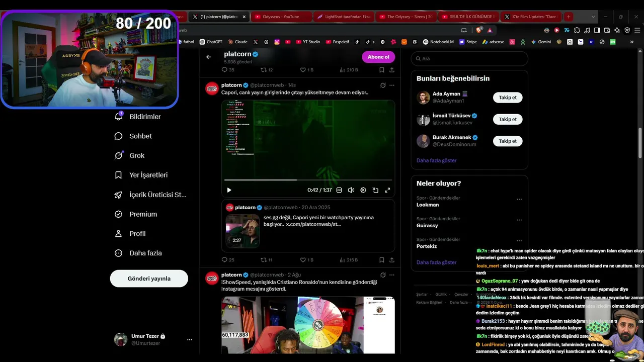Viewport: 644px width, 362px height.
Task: View analytics showing 210 B views
Action: (349, 70)
